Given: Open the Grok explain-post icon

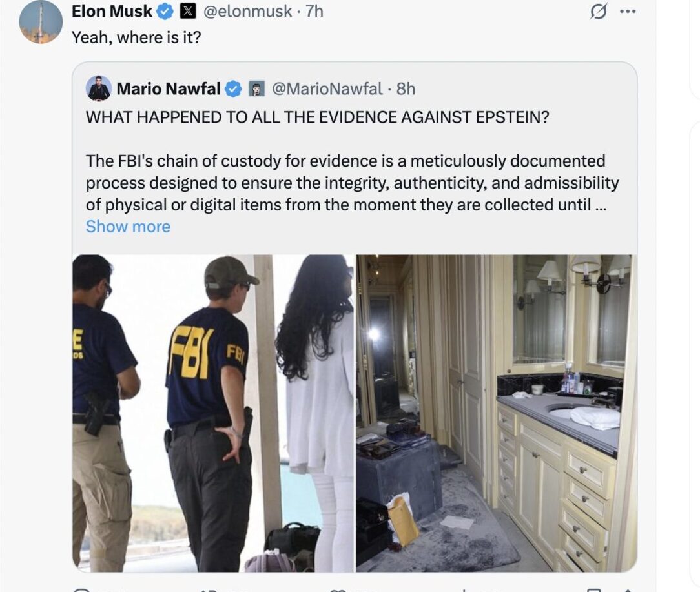Looking at the screenshot, I should click(x=598, y=11).
